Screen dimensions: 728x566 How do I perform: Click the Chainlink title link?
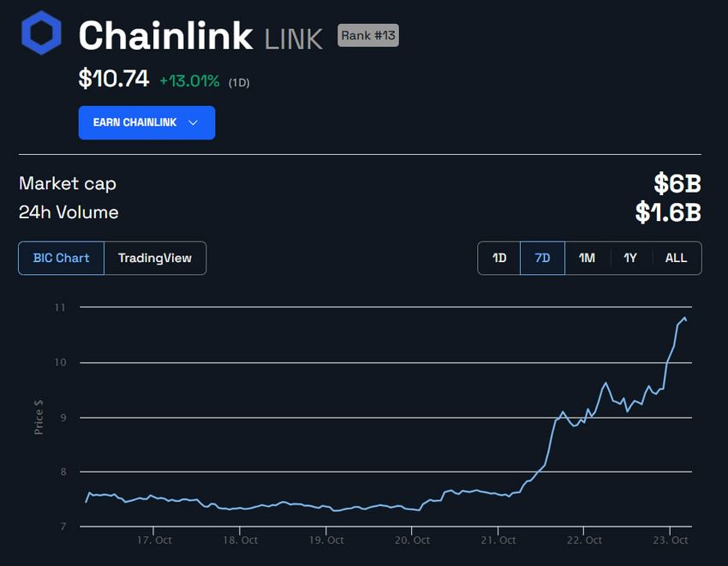[x=163, y=35]
